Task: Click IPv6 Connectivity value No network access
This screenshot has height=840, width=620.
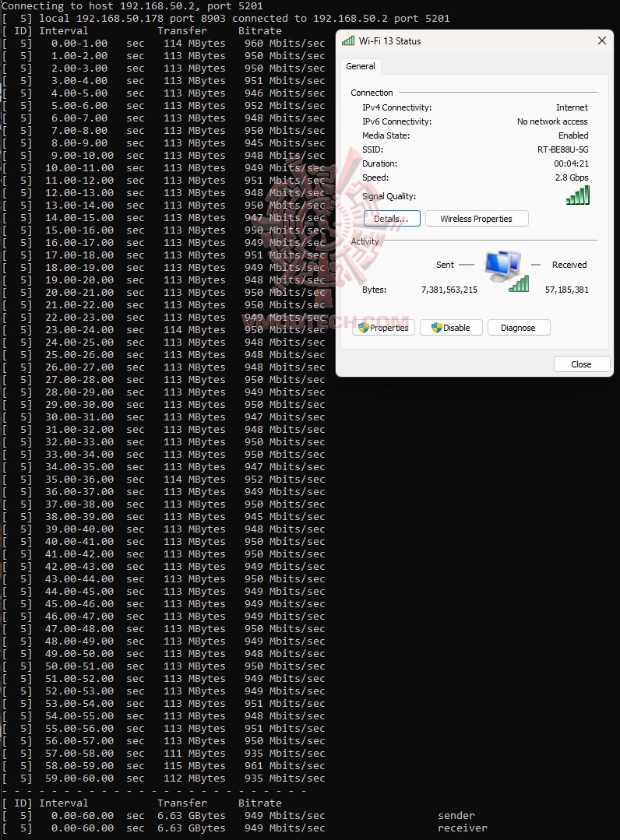Action: click(x=552, y=121)
